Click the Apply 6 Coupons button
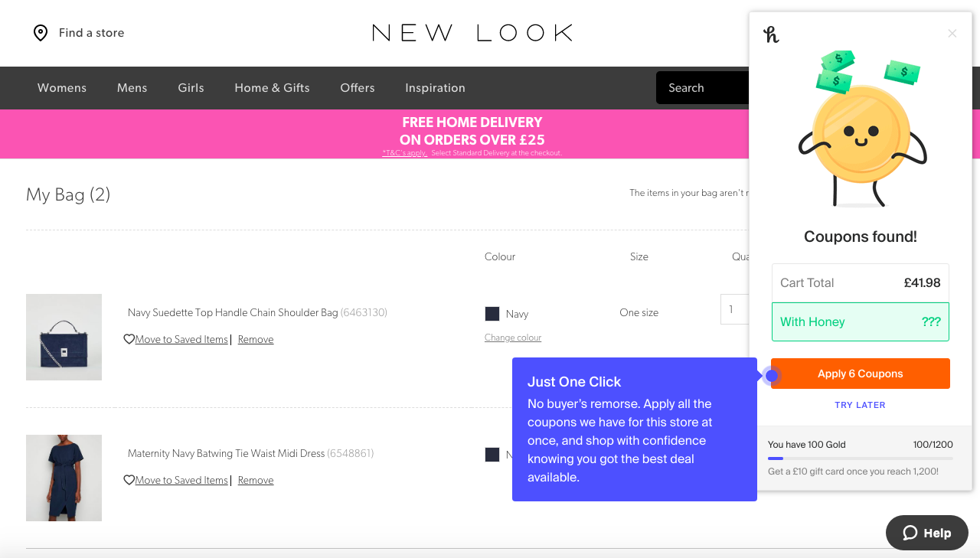 coord(861,374)
